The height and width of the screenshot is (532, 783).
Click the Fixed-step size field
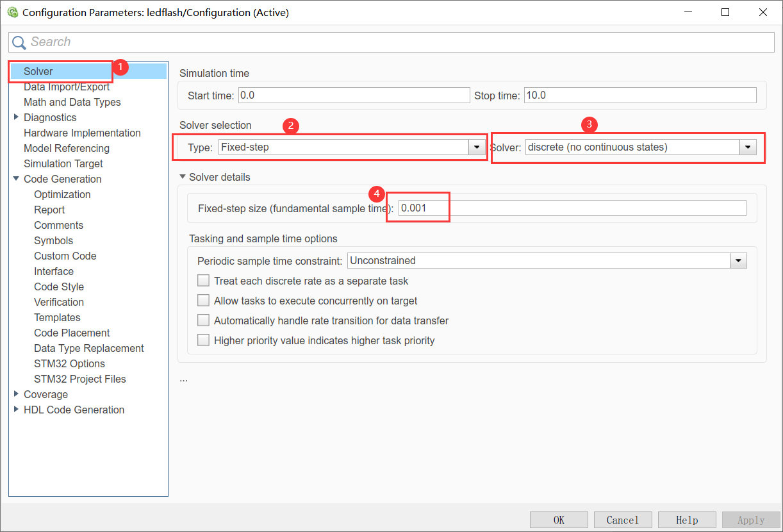click(572, 208)
